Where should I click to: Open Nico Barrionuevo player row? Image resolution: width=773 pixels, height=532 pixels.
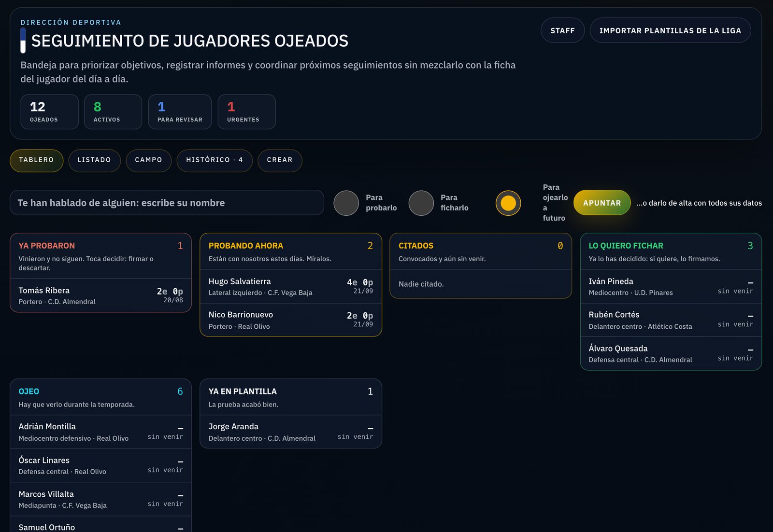click(291, 320)
